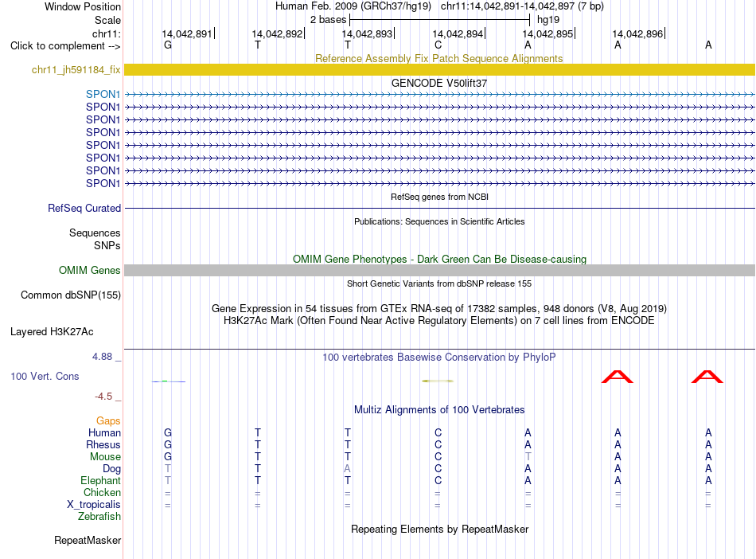
Task: Open the Layered H3K27Ac track label
Action: click(52, 331)
